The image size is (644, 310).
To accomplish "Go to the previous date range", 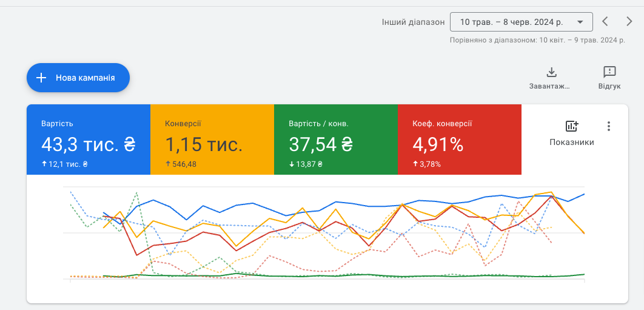I will click(605, 22).
